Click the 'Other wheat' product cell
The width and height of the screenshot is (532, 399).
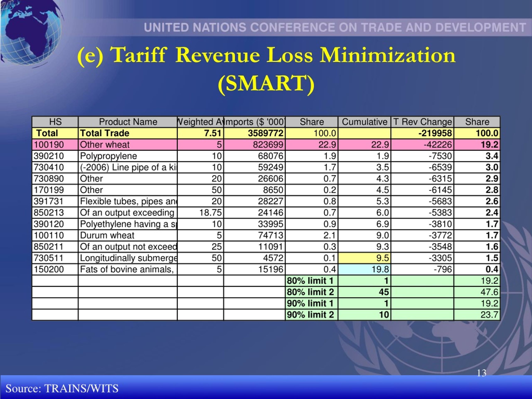tap(128, 145)
